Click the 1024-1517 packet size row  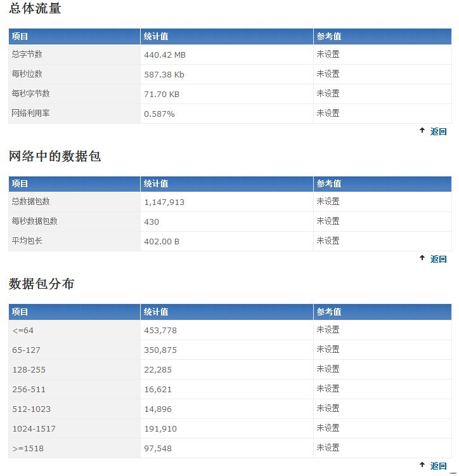point(34,429)
